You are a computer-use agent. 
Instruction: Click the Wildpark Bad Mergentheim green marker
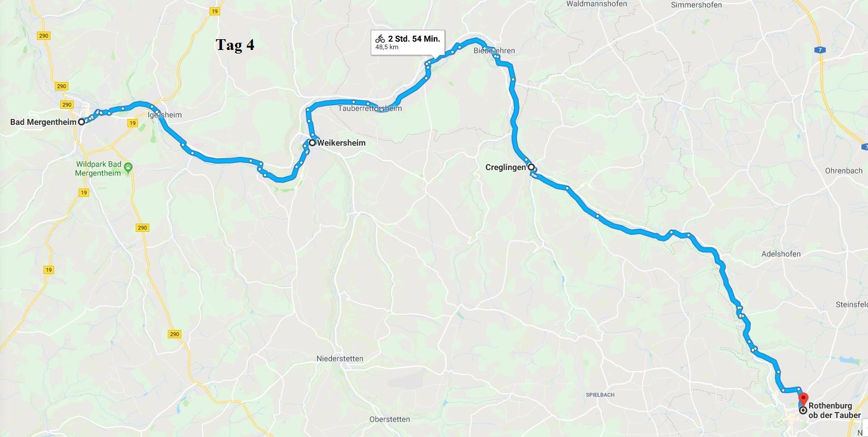129,167
